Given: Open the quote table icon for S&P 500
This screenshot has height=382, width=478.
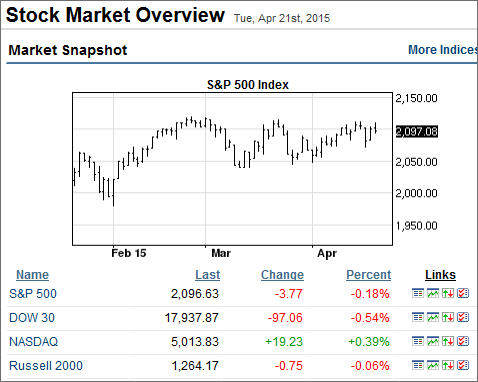Looking at the screenshot, I should [x=418, y=293].
